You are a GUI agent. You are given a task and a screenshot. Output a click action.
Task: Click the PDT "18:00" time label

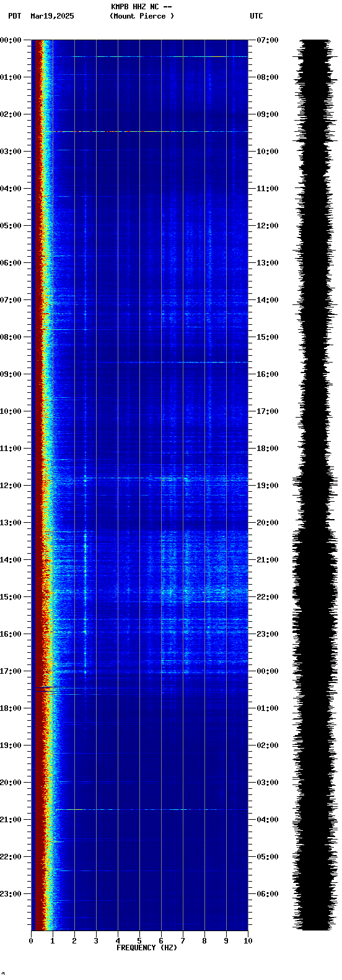pos(11,708)
